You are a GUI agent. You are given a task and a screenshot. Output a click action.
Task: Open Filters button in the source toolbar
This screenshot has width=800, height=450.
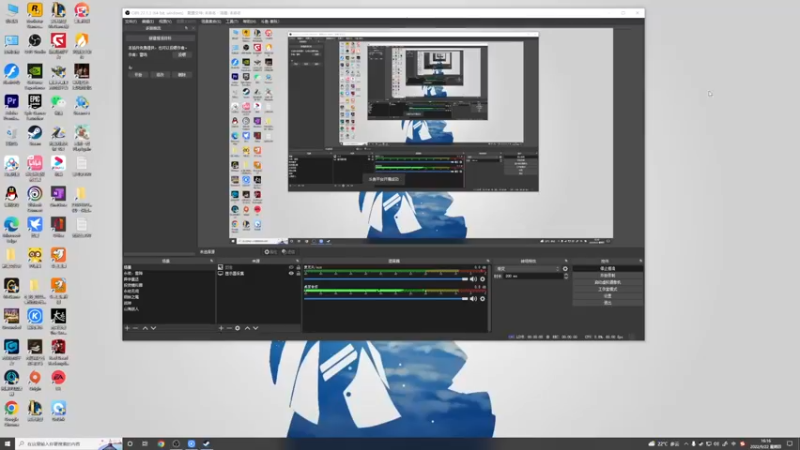pos(288,252)
